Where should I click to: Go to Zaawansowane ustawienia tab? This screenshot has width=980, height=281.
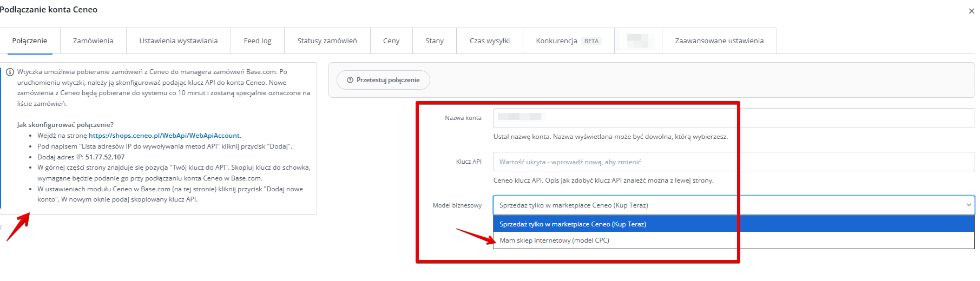click(719, 41)
